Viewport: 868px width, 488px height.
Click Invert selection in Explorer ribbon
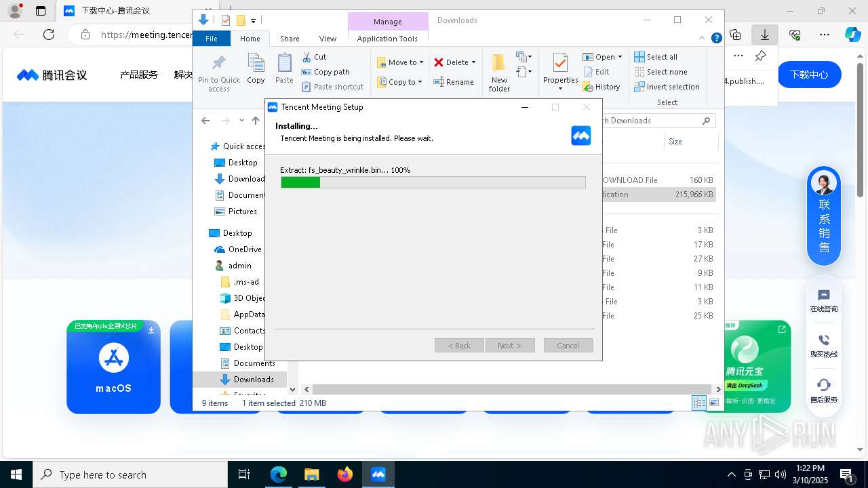(667, 87)
